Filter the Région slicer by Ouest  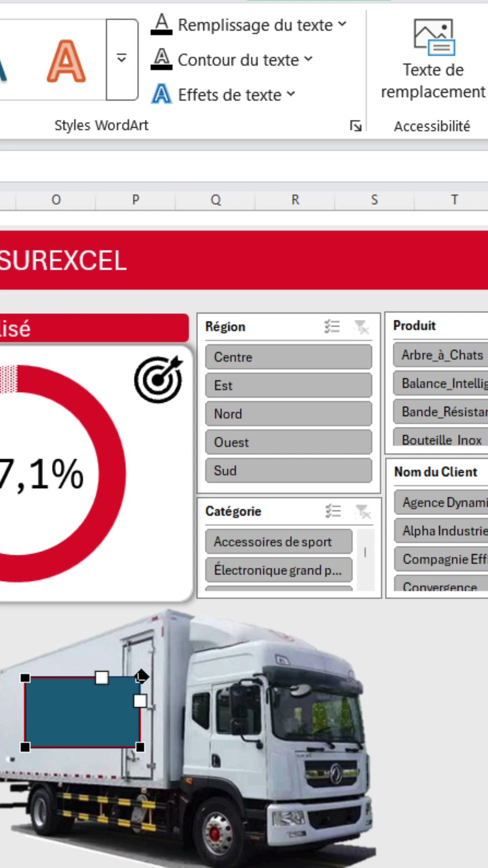coord(289,442)
